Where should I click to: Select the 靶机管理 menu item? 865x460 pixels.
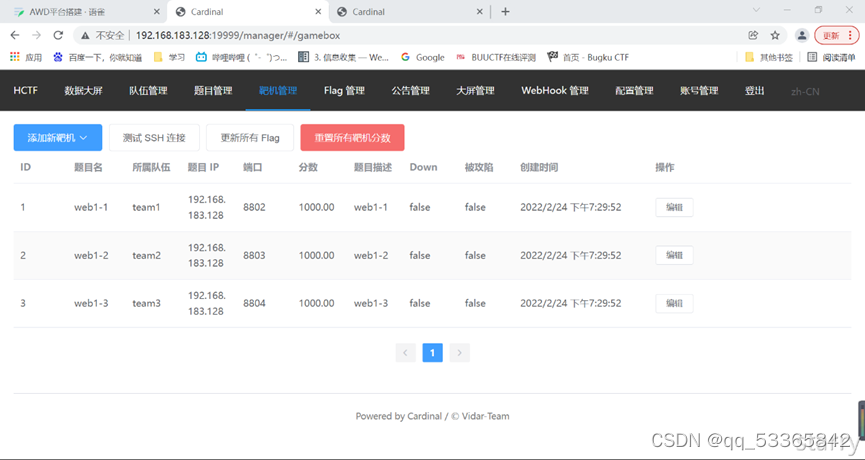[x=278, y=90]
